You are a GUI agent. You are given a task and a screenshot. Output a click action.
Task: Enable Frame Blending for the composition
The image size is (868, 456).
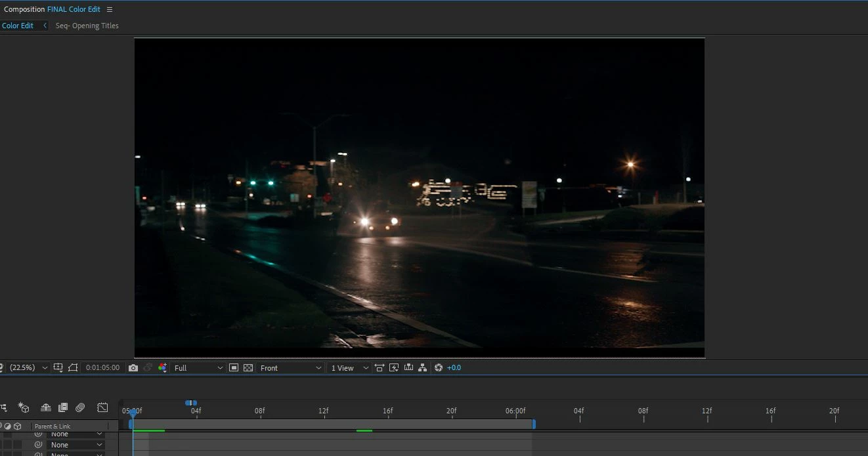point(63,407)
